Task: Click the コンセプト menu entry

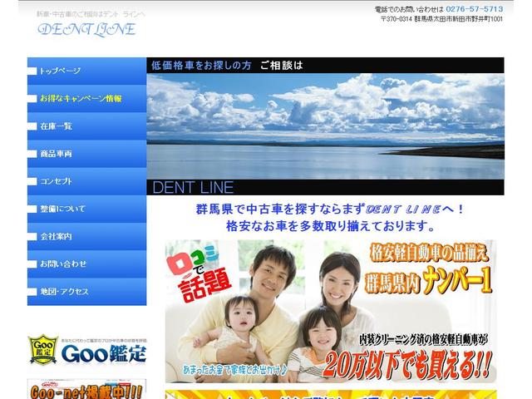Action: (x=86, y=180)
